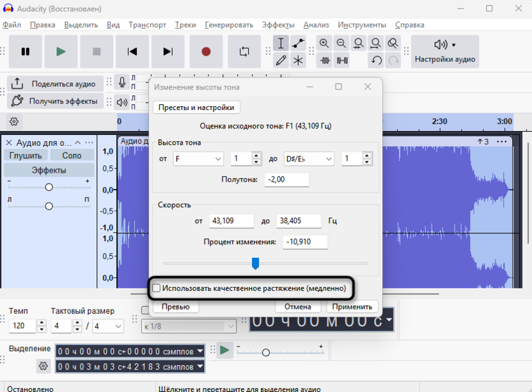Viewport: 532px width, 392px height.
Task: Click Play-at-speed green button
Action: pyautogui.click(x=224, y=350)
